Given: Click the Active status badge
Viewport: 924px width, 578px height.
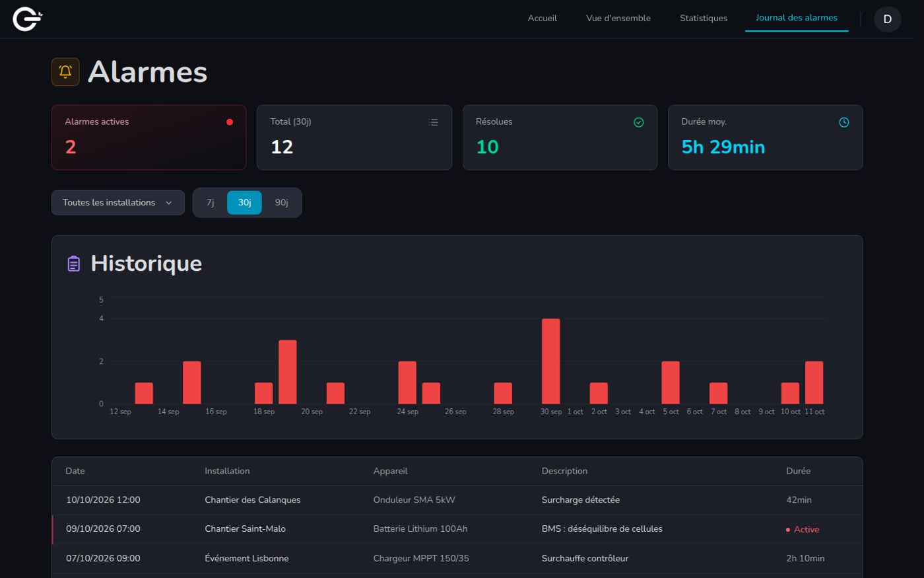Looking at the screenshot, I should [803, 530].
